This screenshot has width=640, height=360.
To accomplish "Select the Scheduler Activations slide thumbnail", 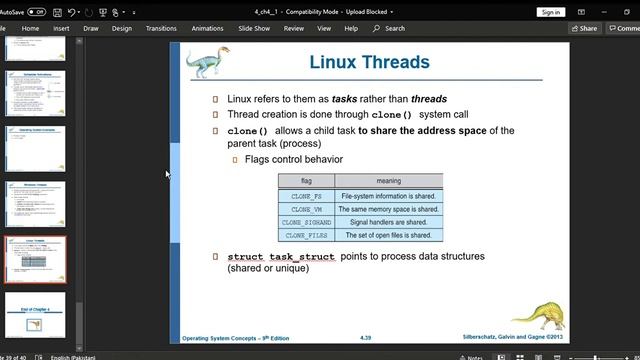I will (35, 93).
